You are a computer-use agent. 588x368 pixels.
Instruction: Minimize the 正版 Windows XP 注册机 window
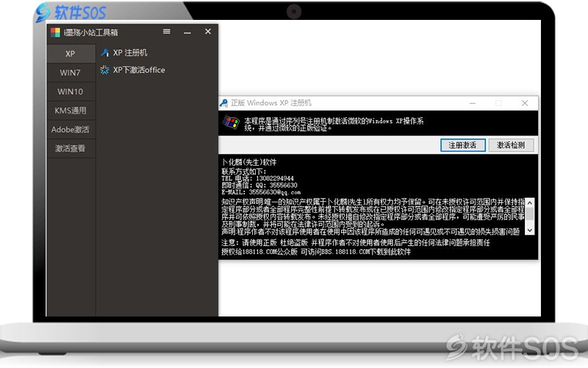click(473, 103)
